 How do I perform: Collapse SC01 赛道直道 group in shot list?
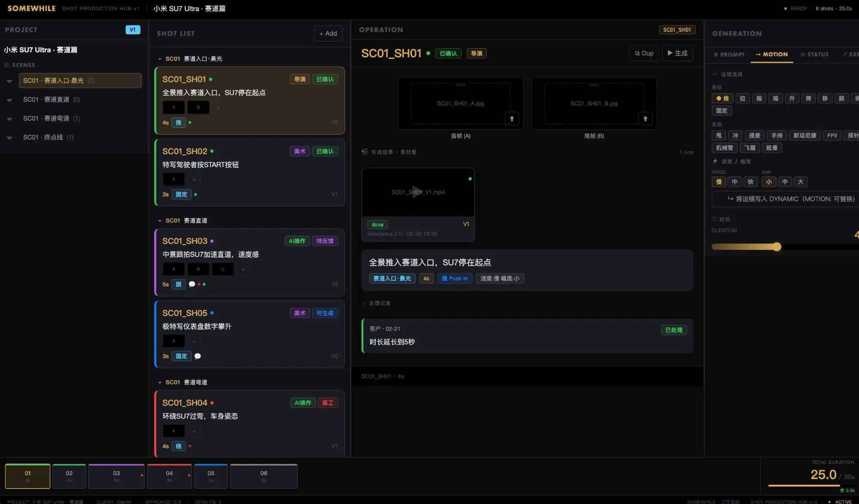pos(160,221)
